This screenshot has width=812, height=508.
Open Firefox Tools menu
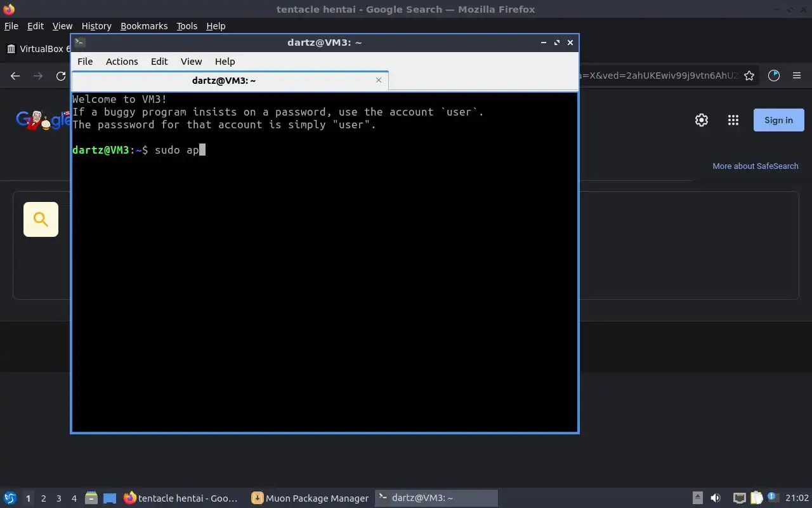point(187,26)
